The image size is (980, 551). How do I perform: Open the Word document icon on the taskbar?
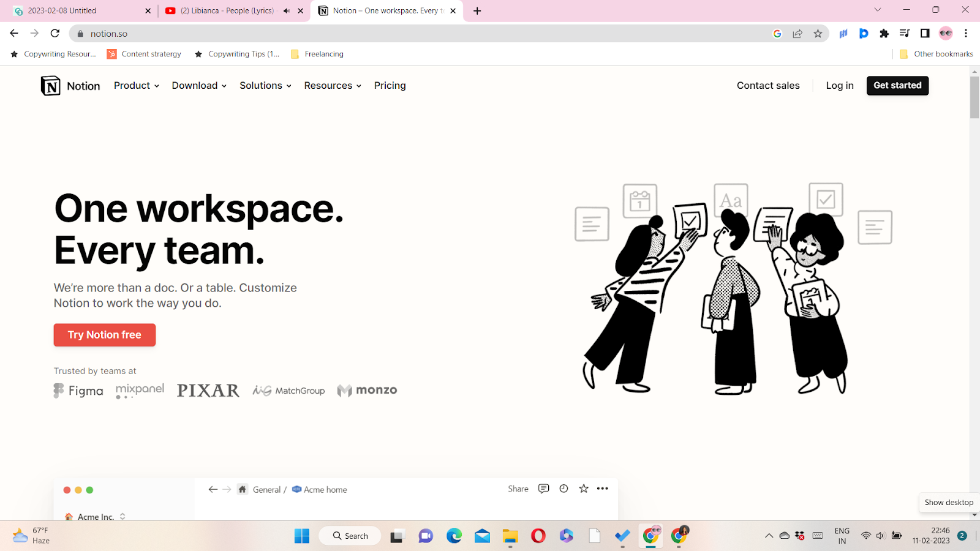(594, 536)
